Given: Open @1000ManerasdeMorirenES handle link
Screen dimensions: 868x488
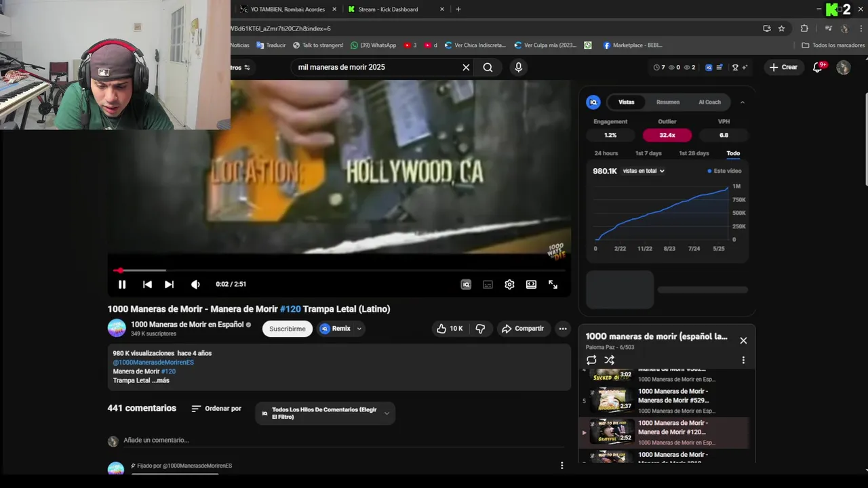Looking at the screenshot, I should [153, 363].
